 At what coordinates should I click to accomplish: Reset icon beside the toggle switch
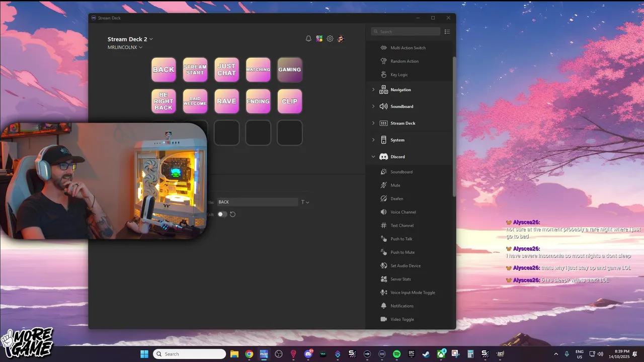(233, 214)
